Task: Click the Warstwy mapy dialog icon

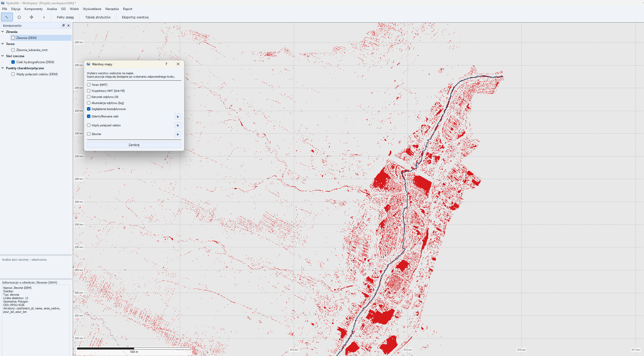Action: 89,64
